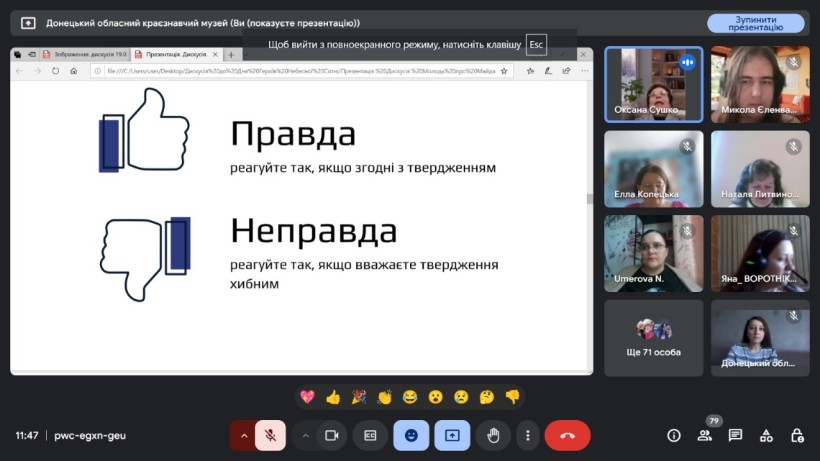Select Оксана Сушко video tile

(x=654, y=84)
